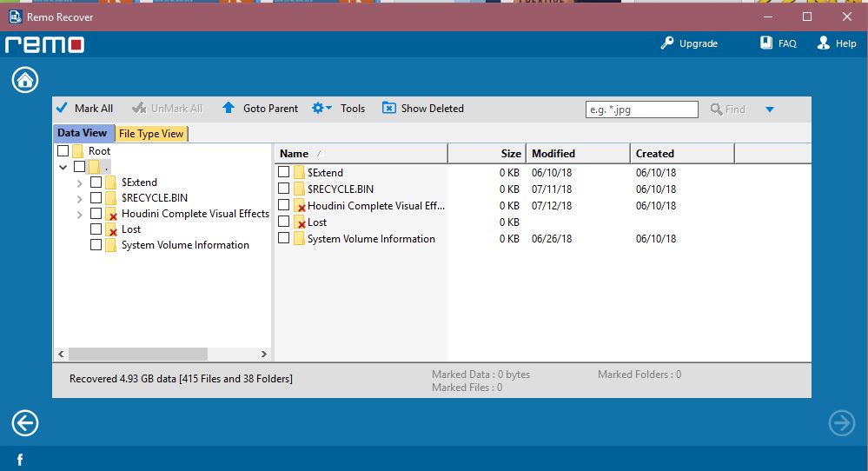Open the FAQ page
The width and height of the screenshot is (868, 471).
tap(766, 43)
